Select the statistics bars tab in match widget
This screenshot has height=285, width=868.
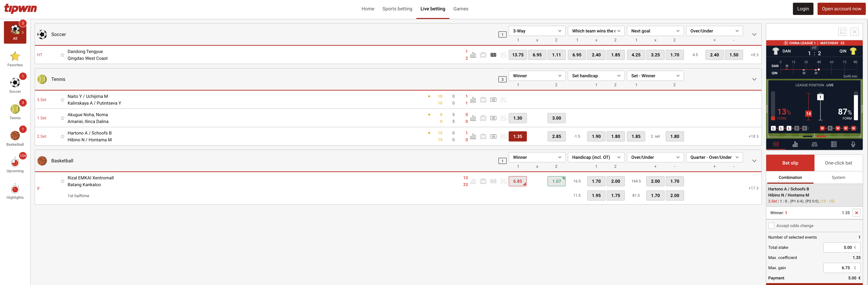[795, 144]
